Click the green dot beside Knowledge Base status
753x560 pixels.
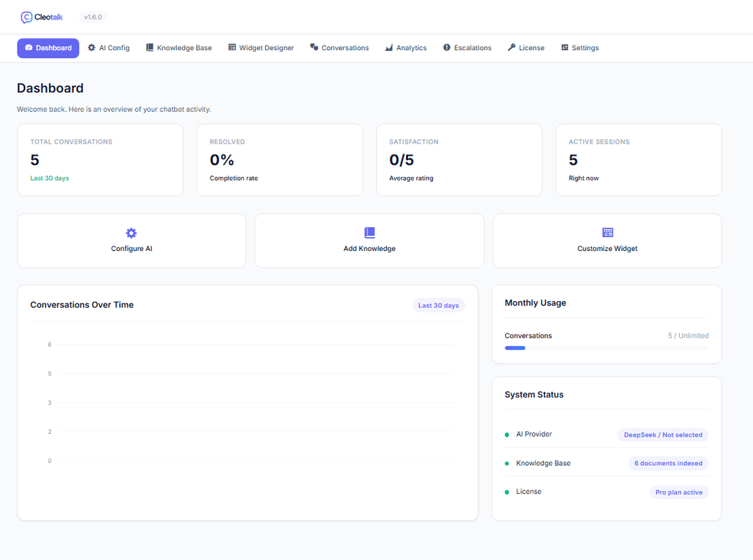click(x=507, y=464)
